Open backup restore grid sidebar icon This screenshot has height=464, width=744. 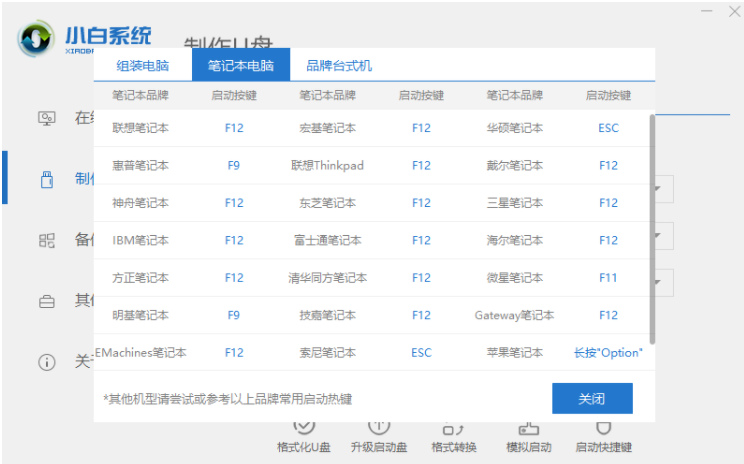(46, 240)
